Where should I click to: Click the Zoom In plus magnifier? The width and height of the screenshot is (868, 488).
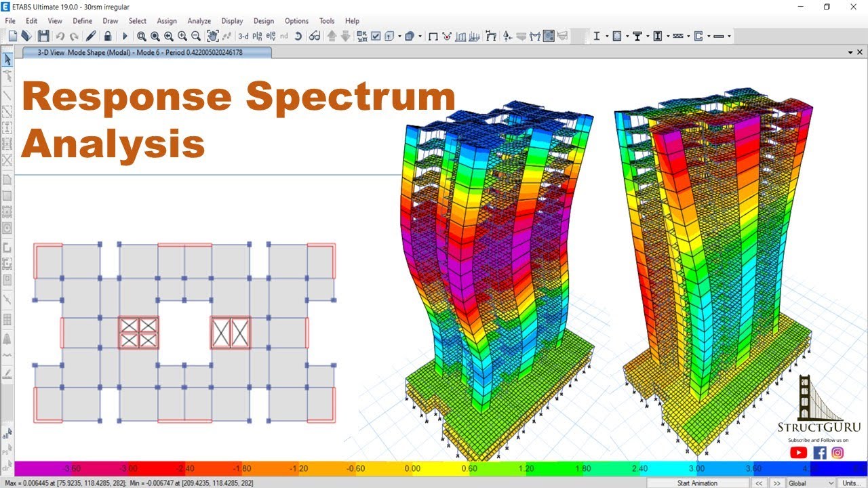coord(182,36)
